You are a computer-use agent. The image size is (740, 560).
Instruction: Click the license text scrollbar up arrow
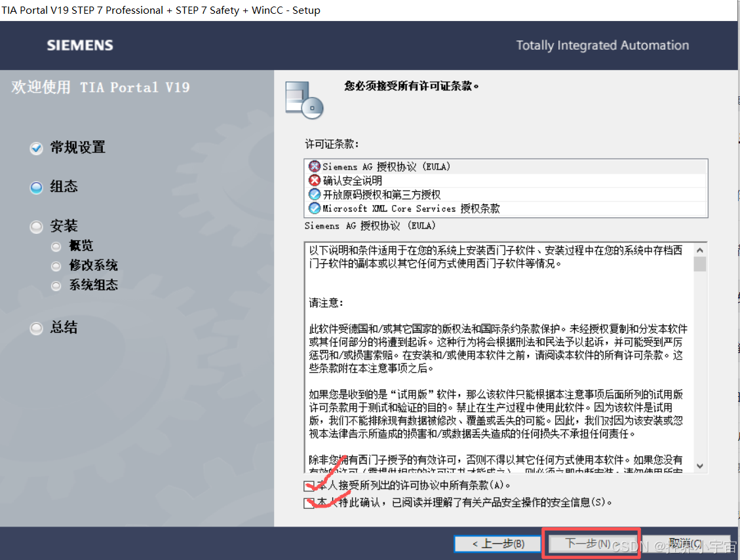coord(700,250)
